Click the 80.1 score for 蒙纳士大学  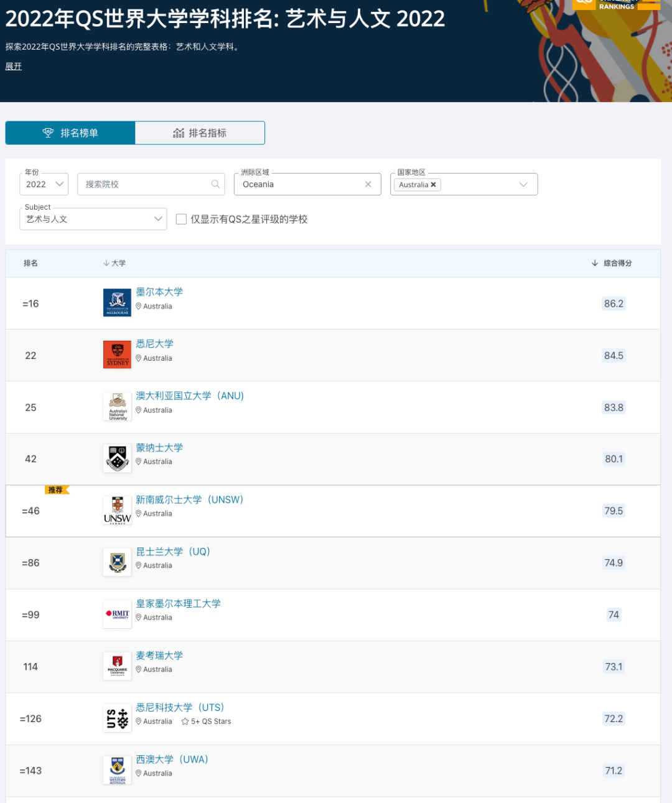(x=614, y=459)
